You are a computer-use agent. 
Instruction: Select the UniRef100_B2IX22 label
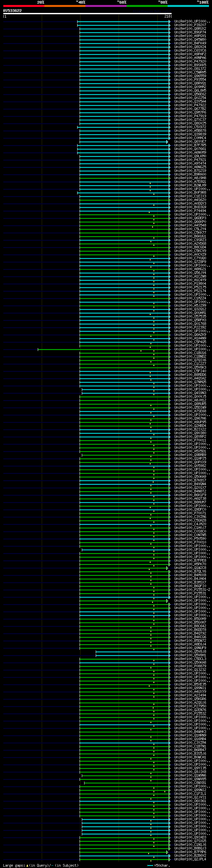click(x=190, y=430)
